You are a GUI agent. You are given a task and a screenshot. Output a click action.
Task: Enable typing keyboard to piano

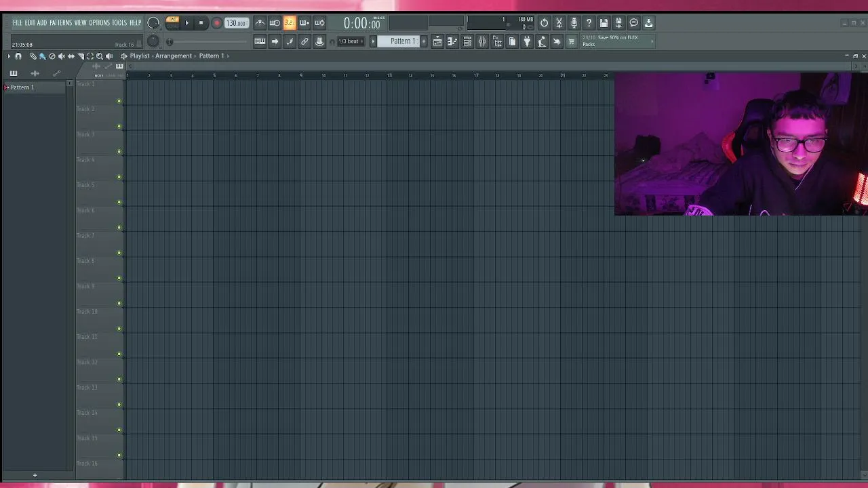pyautogui.click(x=260, y=41)
